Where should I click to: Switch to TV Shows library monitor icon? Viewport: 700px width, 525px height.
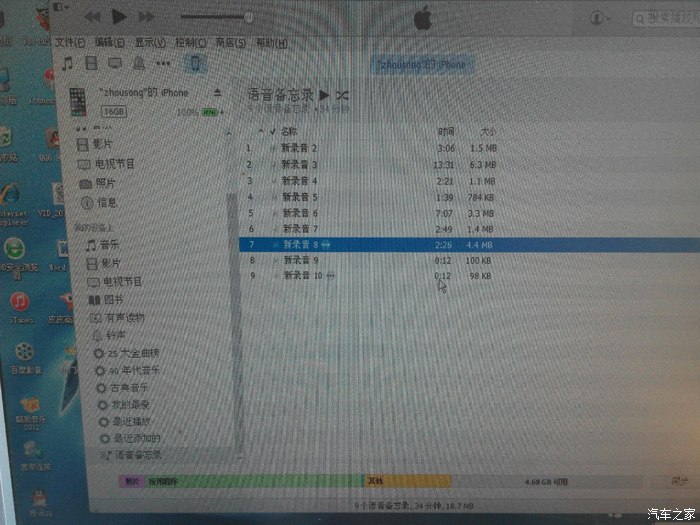(x=115, y=63)
